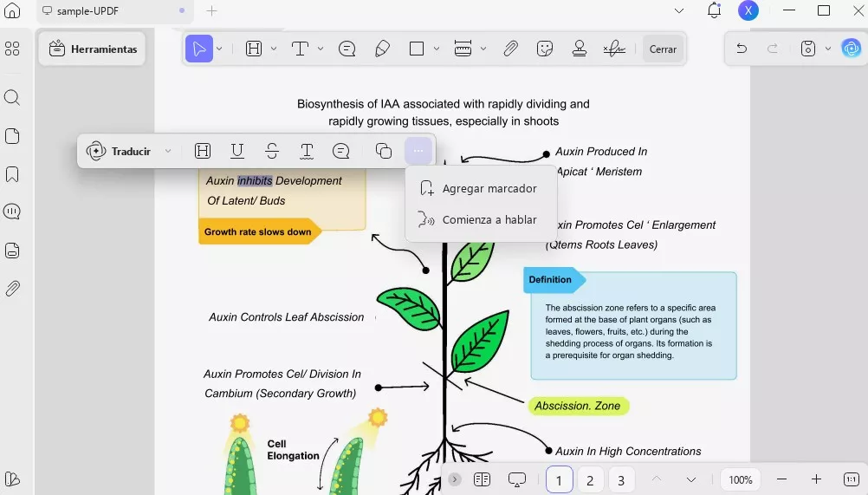Go to the Home icon
This screenshot has width=868, height=495.
coord(12,10)
